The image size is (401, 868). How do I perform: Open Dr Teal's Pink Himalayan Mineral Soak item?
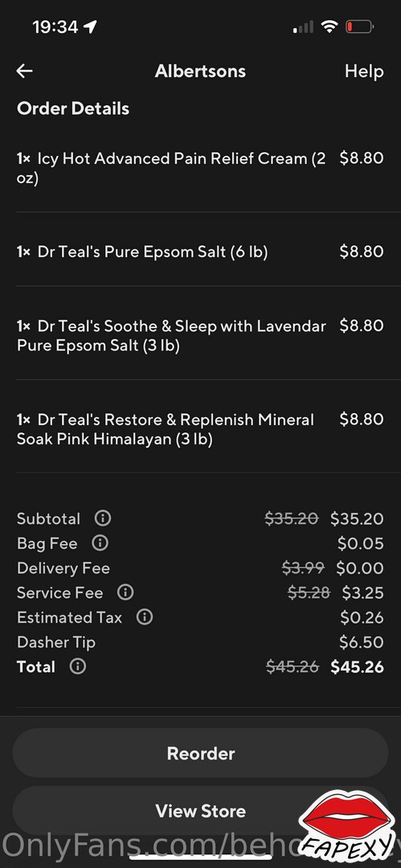pyautogui.click(x=201, y=429)
